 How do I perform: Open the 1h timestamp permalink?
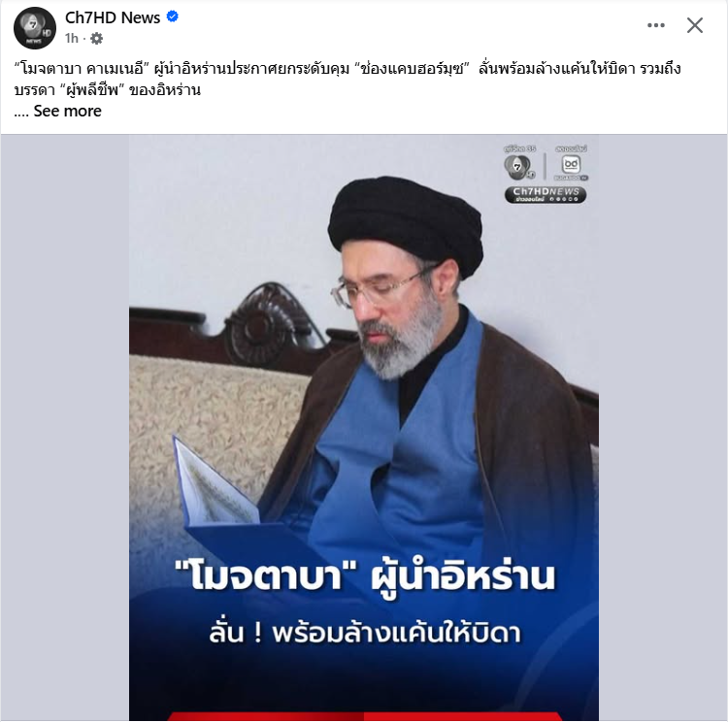(x=72, y=38)
